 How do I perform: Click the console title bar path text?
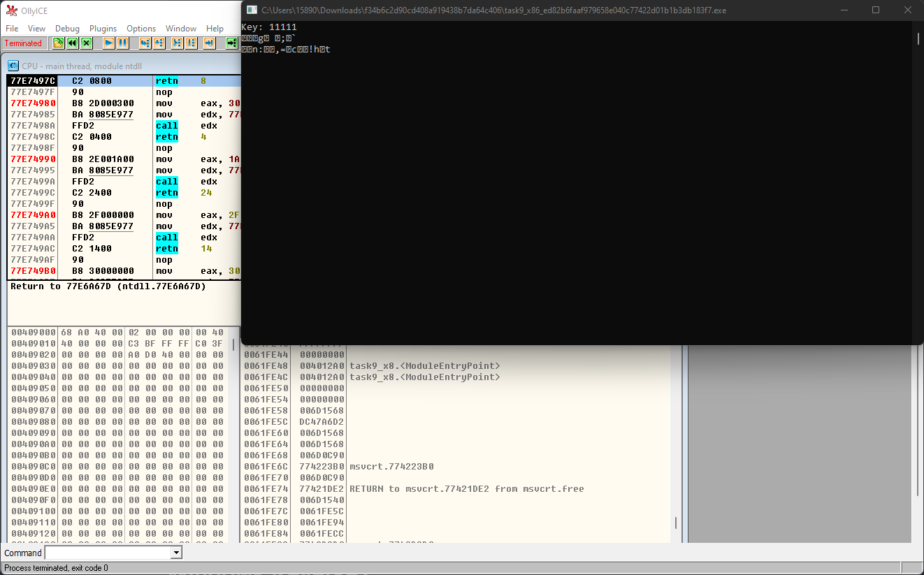(x=493, y=10)
